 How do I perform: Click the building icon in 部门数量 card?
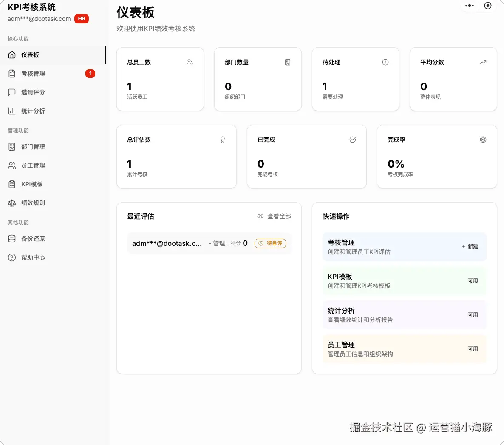[288, 62]
